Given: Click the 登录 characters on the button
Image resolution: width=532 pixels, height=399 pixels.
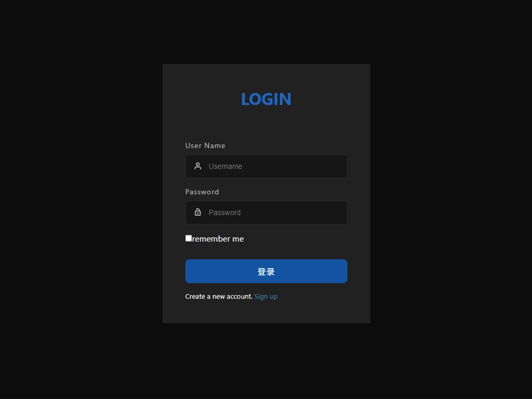Looking at the screenshot, I should (x=266, y=272).
